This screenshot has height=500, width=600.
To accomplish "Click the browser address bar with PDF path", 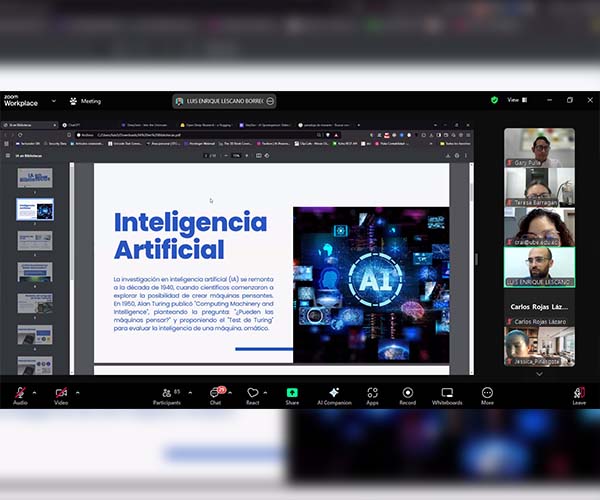I will tap(199, 135).
